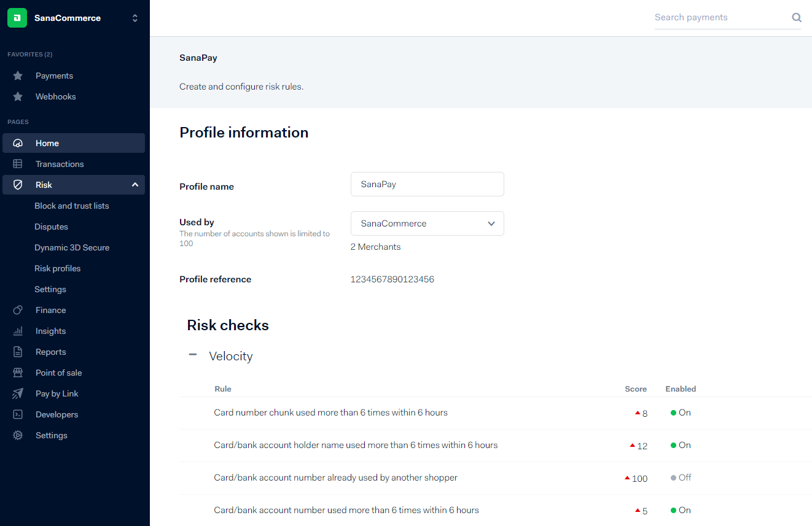Click the search magnifier icon
This screenshot has width=812, height=526.
(797, 18)
